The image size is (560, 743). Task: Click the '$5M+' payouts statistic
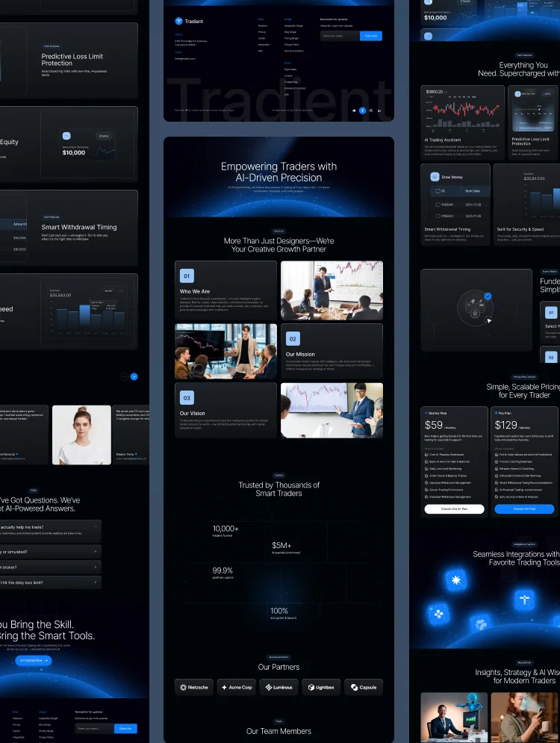point(281,545)
